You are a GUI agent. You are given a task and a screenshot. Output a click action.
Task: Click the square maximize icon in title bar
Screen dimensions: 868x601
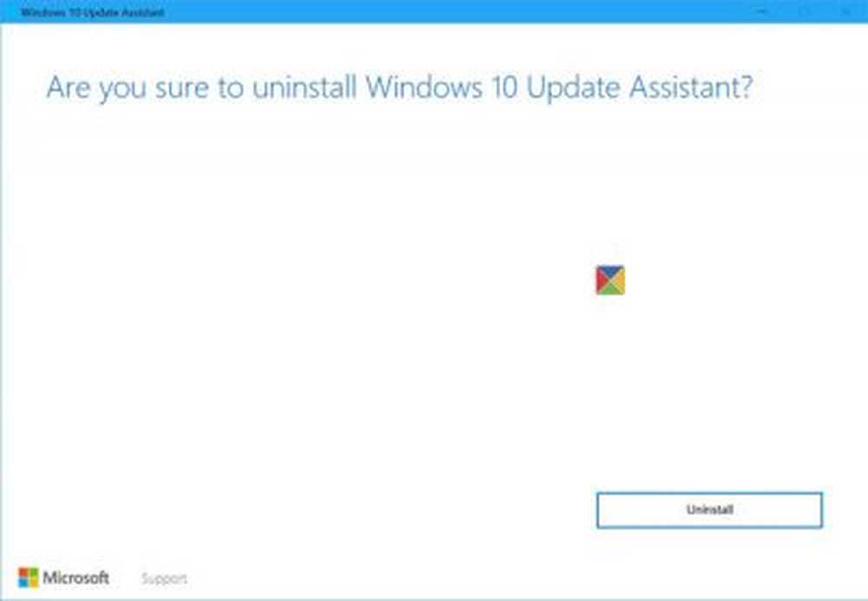click(805, 11)
